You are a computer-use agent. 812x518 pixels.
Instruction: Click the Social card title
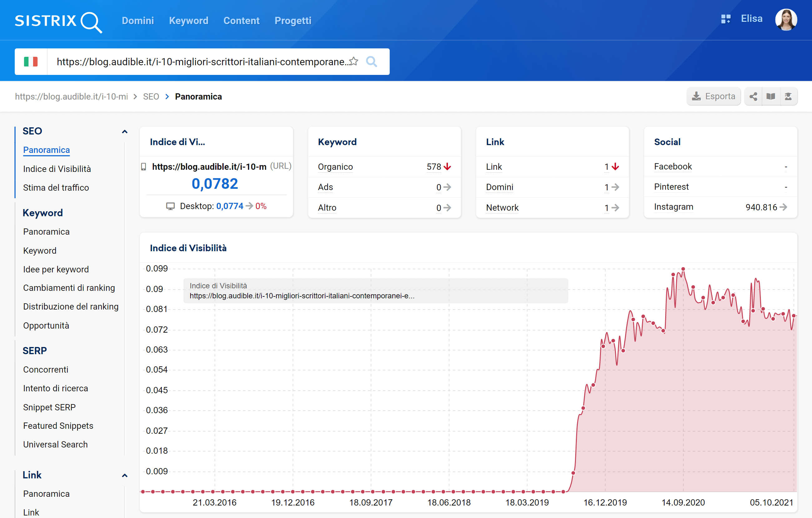(x=667, y=142)
